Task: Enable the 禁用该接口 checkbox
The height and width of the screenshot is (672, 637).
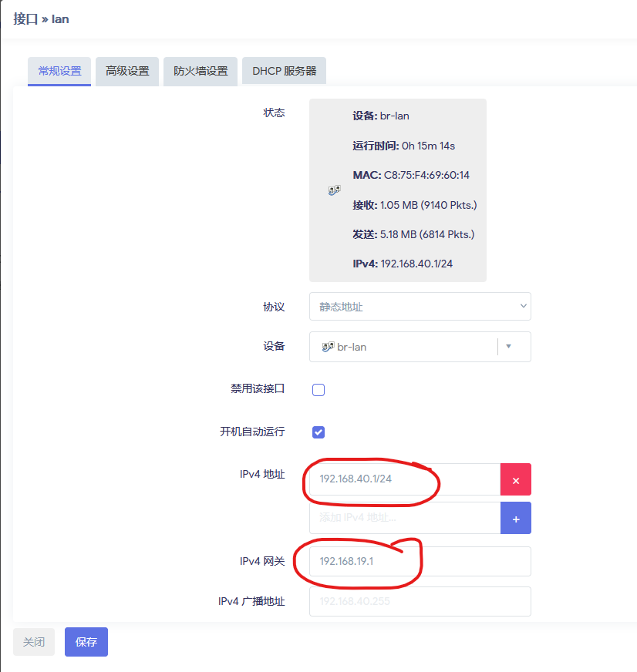Action: pyautogui.click(x=318, y=390)
